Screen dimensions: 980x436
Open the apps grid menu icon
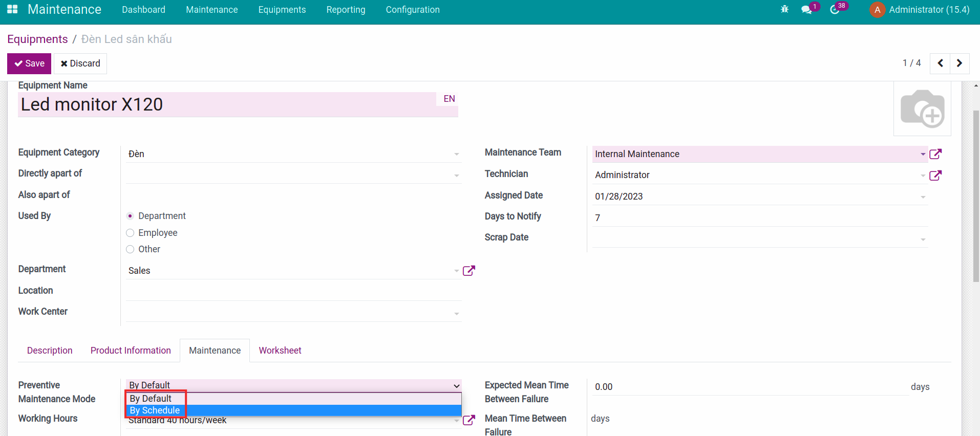point(12,9)
